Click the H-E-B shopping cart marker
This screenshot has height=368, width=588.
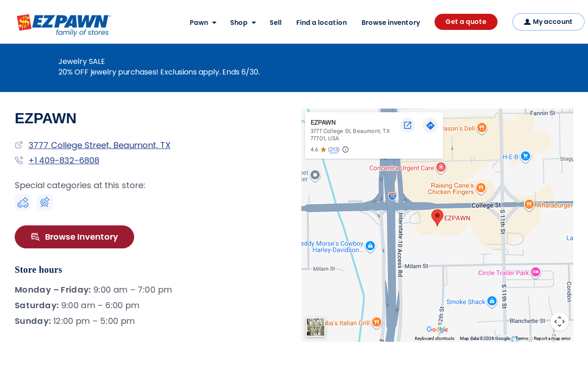tap(526, 156)
